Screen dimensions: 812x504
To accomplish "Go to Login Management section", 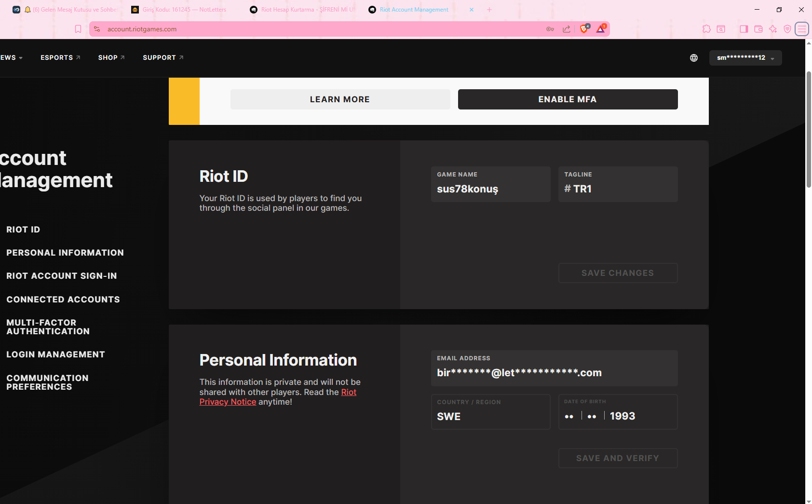I will (55, 354).
